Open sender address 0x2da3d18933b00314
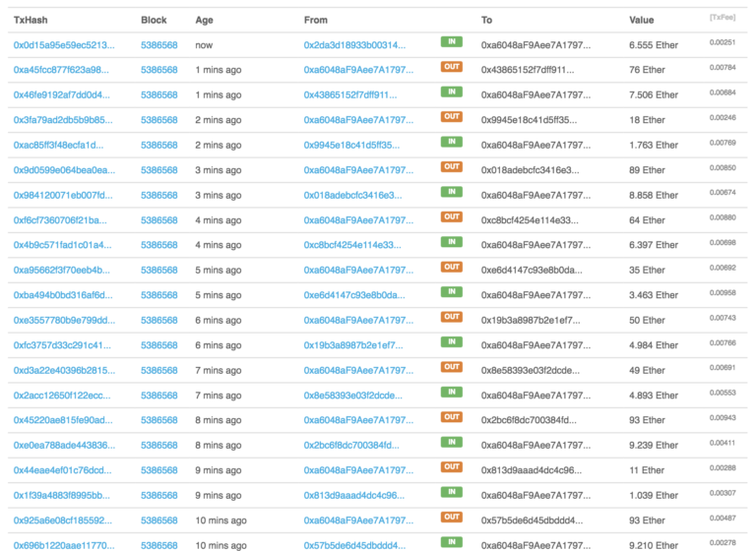Viewport: 756px width, 551px height. pyautogui.click(x=354, y=45)
